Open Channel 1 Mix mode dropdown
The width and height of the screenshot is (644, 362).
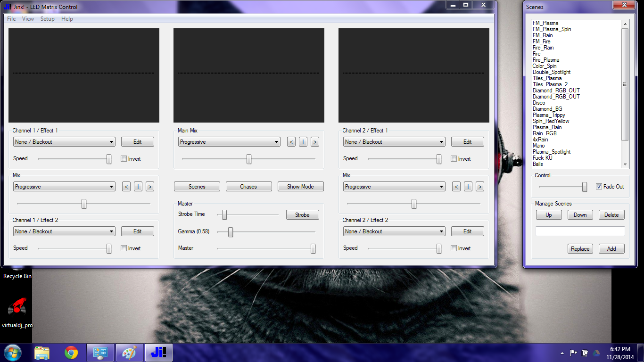click(x=64, y=187)
